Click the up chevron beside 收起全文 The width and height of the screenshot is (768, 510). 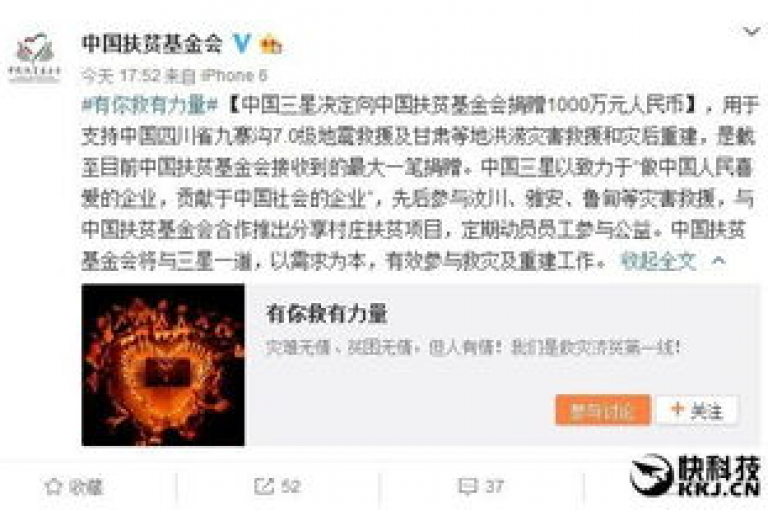[718, 261]
